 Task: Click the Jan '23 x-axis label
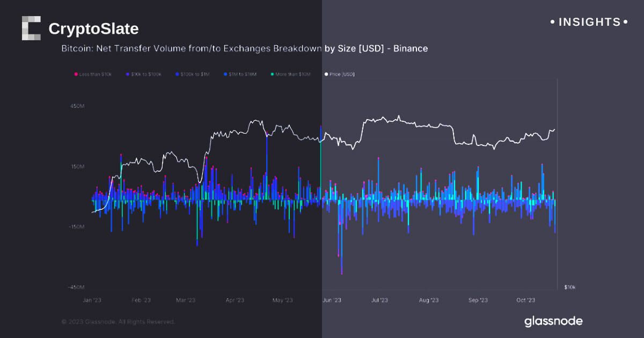(x=92, y=300)
